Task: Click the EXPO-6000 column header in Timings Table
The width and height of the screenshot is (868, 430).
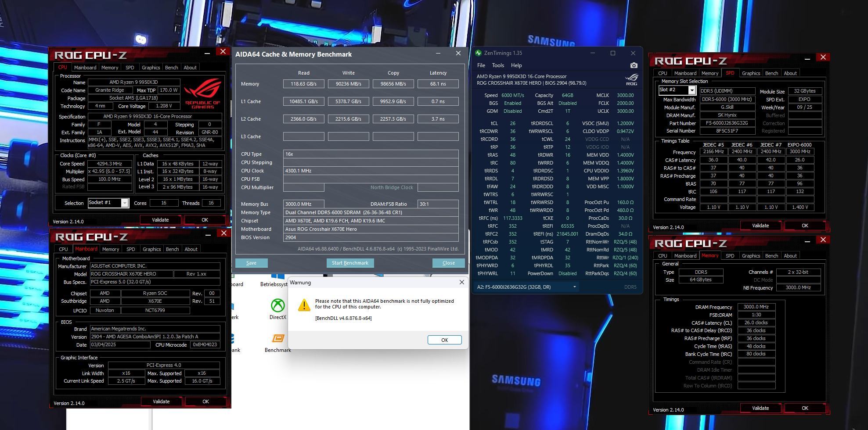Action: 799,145
